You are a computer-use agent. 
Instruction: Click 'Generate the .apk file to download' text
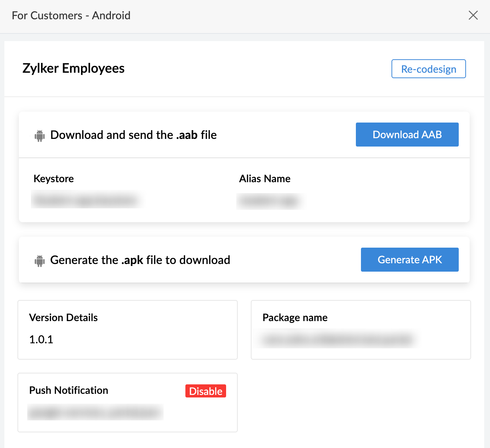(x=140, y=260)
